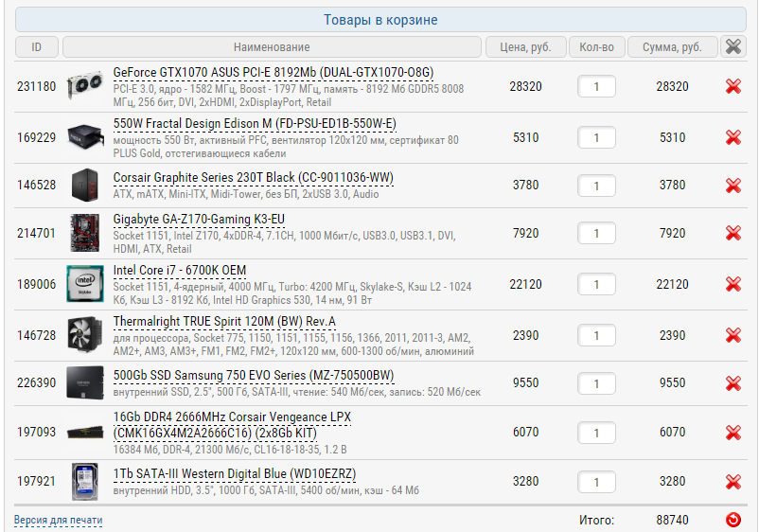759x532 pixels.
Task: Remove 550W Fractal Design Edison M item
Action: 733,137
